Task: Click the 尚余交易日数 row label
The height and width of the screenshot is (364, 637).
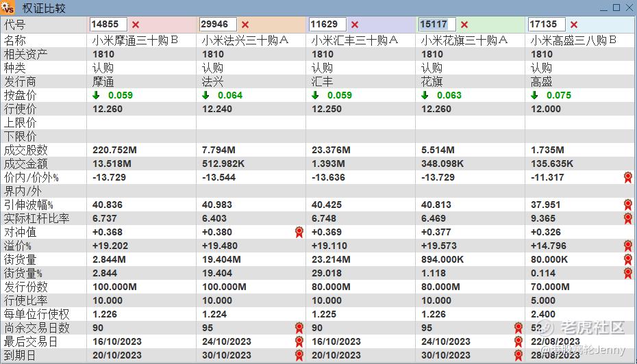Action: [x=36, y=328]
